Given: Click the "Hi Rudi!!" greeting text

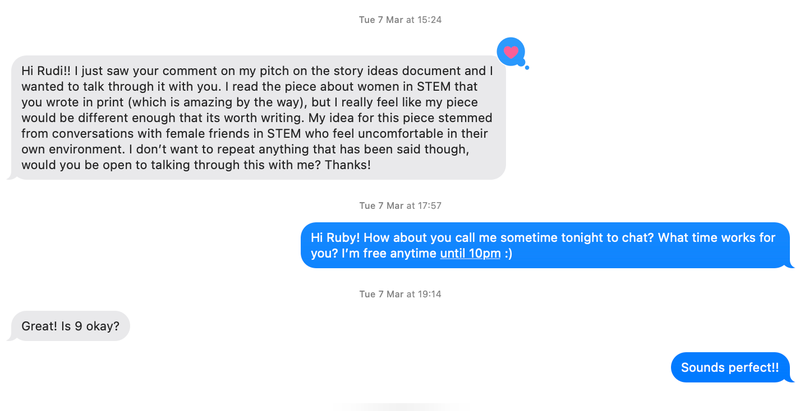Looking at the screenshot, I should tap(47, 71).
